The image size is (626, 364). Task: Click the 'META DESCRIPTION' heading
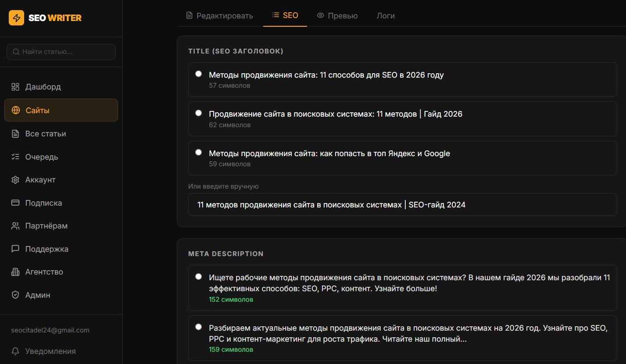point(226,254)
